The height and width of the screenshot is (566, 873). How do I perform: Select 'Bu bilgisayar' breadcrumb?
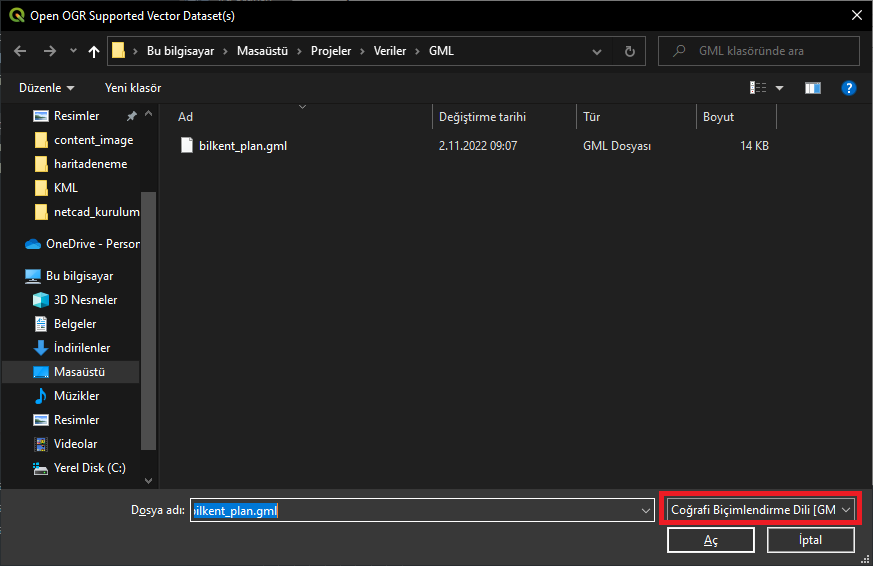click(180, 51)
